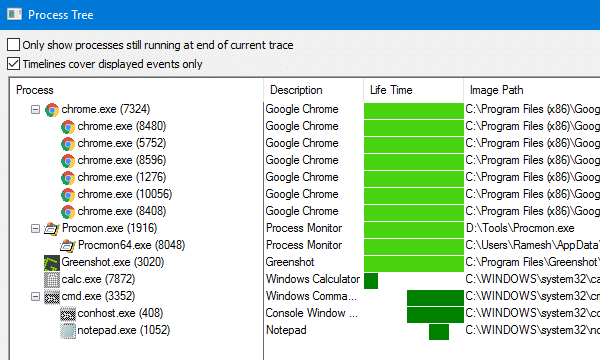Image resolution: width=600 pixels, height=360 pixels.
Task: Collapse the cmd.exe (3352) tree node
Action: click(x=35, y=296)
